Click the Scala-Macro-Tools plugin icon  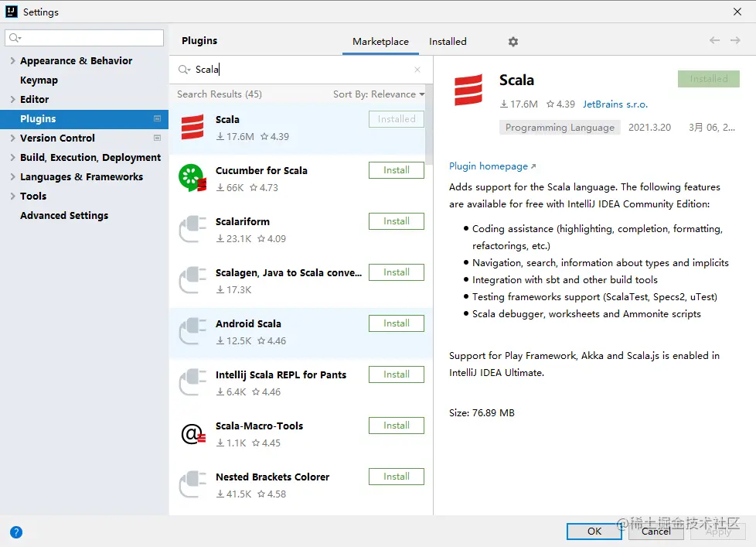[x=193, y=434]
